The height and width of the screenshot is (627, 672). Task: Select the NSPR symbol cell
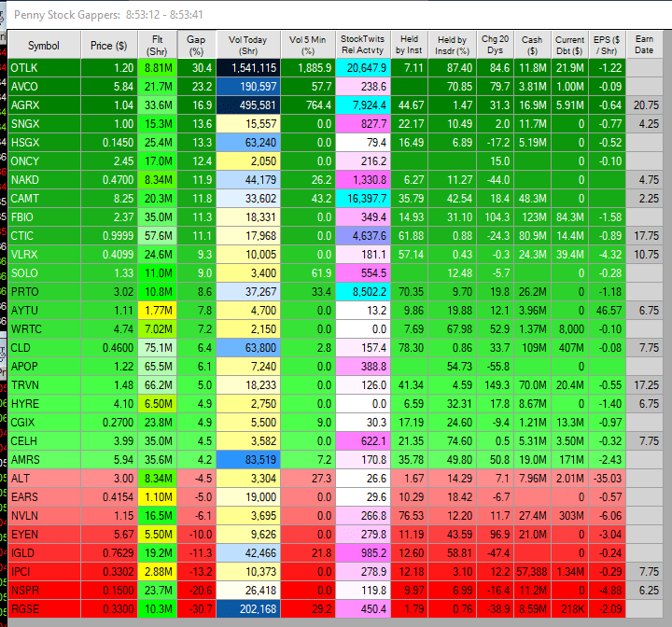44,590
